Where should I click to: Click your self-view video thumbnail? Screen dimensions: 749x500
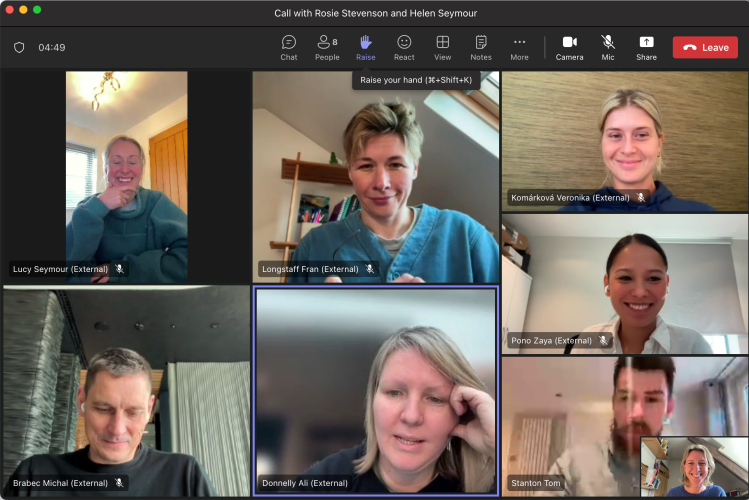(694, 466)
